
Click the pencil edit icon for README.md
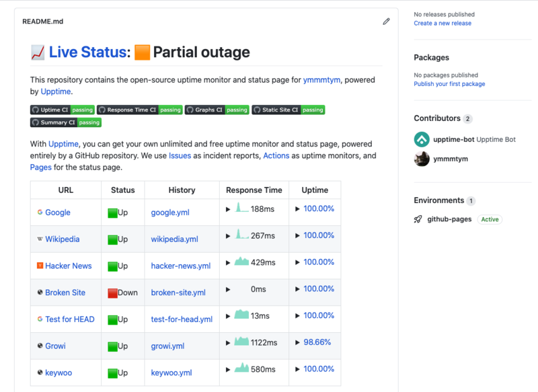pos(386,22)
